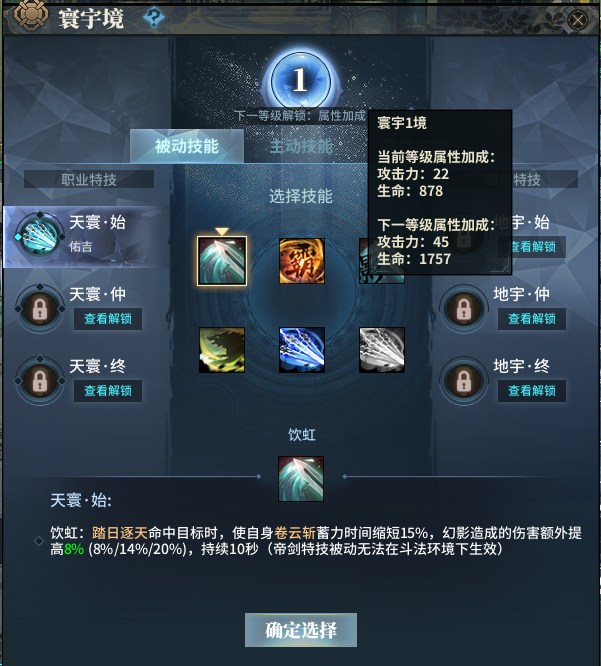The image size is (601, 666).
Task: Click 查看解锁 under 地宇·仲
Action: click(x=532, y=319)
